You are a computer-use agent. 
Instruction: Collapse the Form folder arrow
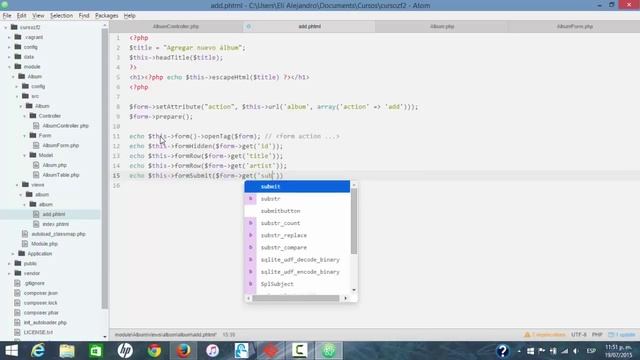24,136
